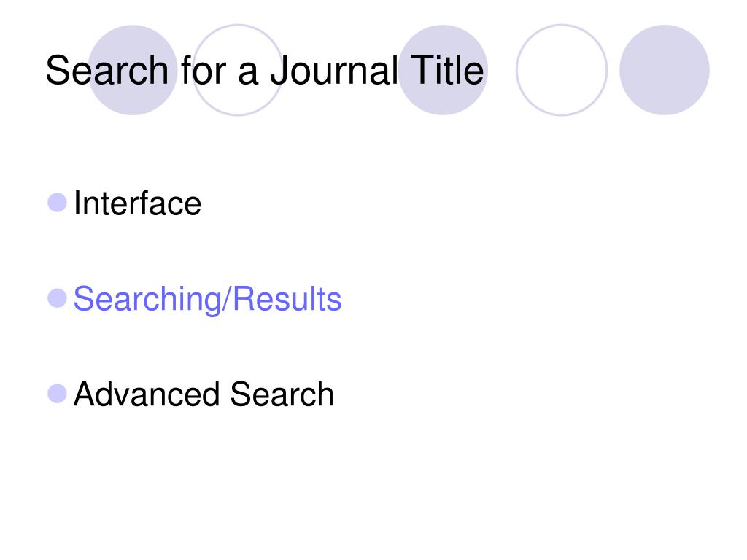Select the empty outlined circle beside the title

click(x=562, y=70)
